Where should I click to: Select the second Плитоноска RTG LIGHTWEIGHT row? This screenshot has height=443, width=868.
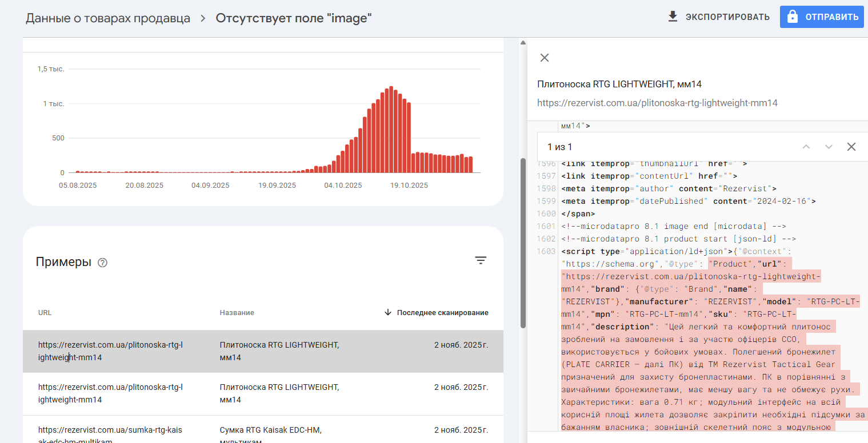[x=263, y=394]
